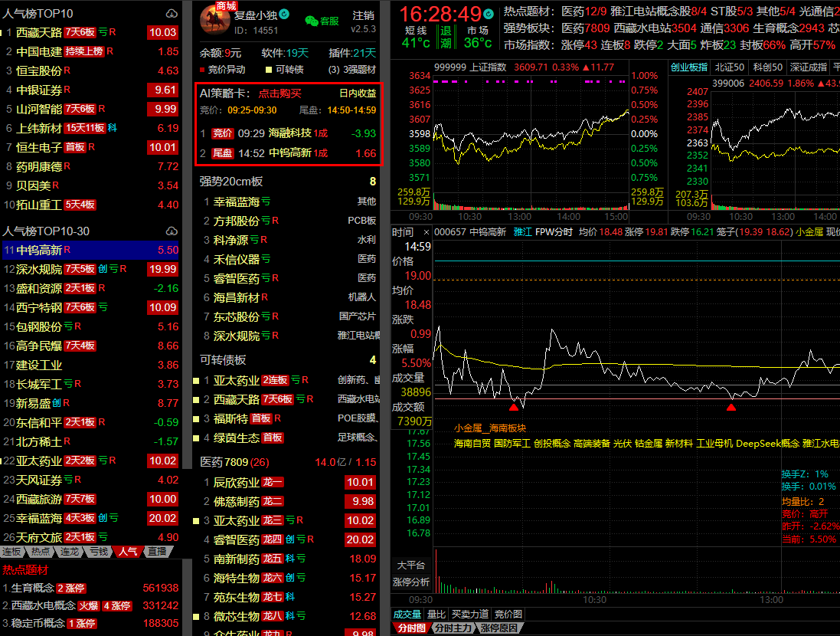Viewport: 840px width, 636px height.
Task: Click the DeepSeek概念 concept tag
Action: tap(767, 444)
